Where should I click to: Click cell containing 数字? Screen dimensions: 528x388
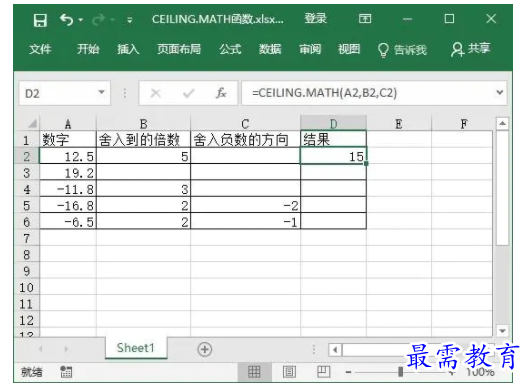coord(68,139)
